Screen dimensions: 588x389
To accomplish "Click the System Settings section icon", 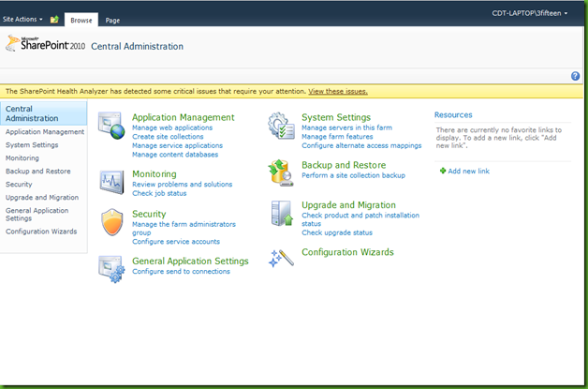I will [282, 126].
